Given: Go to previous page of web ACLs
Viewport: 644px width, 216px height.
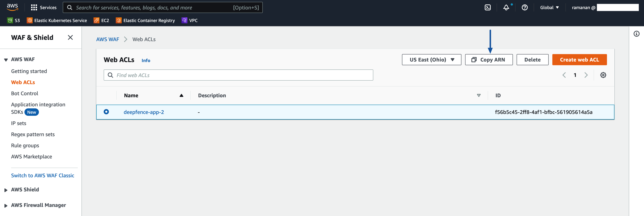Looking at the screenshot, I should [564, 75].
